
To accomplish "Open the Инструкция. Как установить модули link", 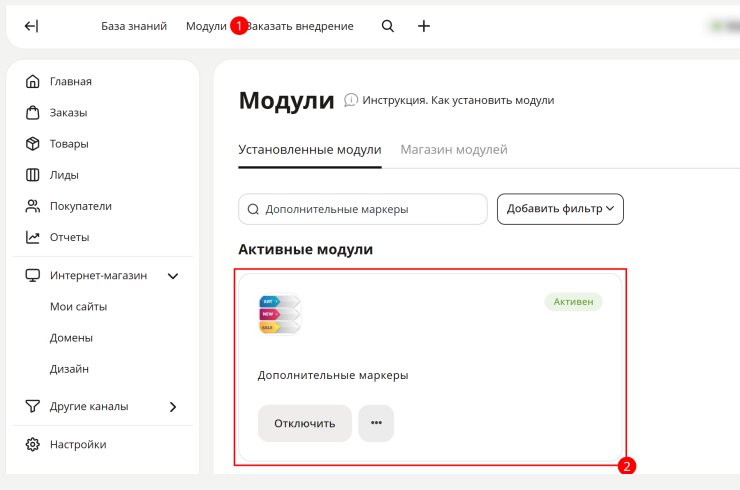I will [458, 100].
